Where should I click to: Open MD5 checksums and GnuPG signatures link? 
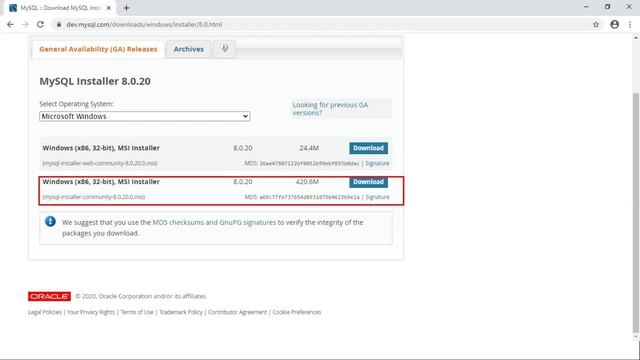[x=214, y=222]
